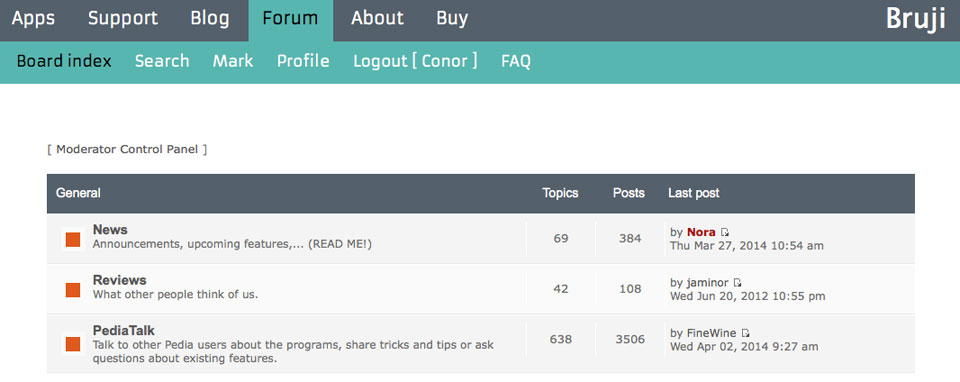Open the Moderator Control Panel

127,149
